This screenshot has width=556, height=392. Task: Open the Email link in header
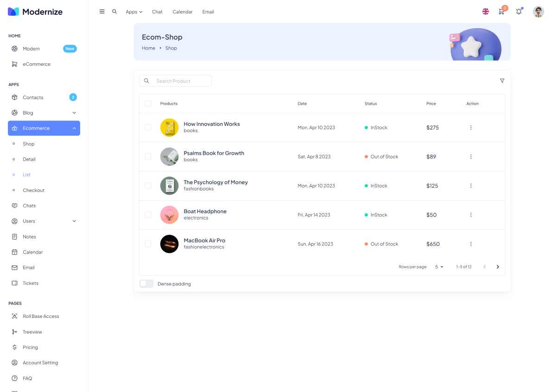click(x=208, y=12)
